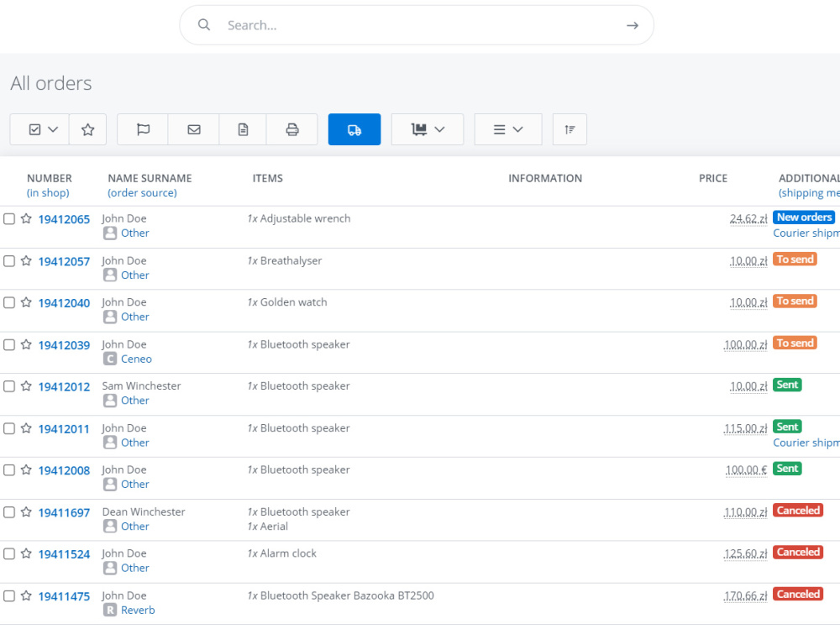Open order number 19412065
Image resolution: width=840 pixels, height=629 pixels.
65,219
